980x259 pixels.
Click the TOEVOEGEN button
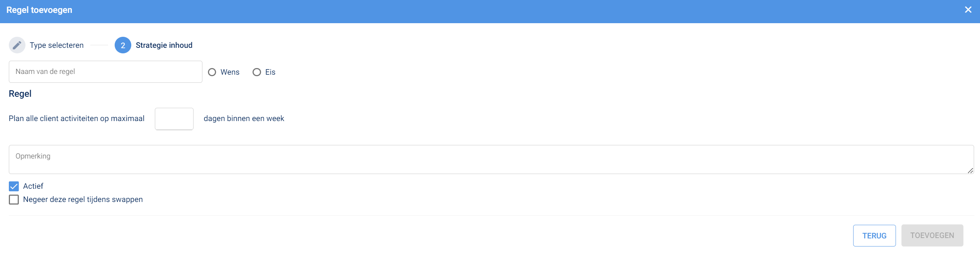932,235
